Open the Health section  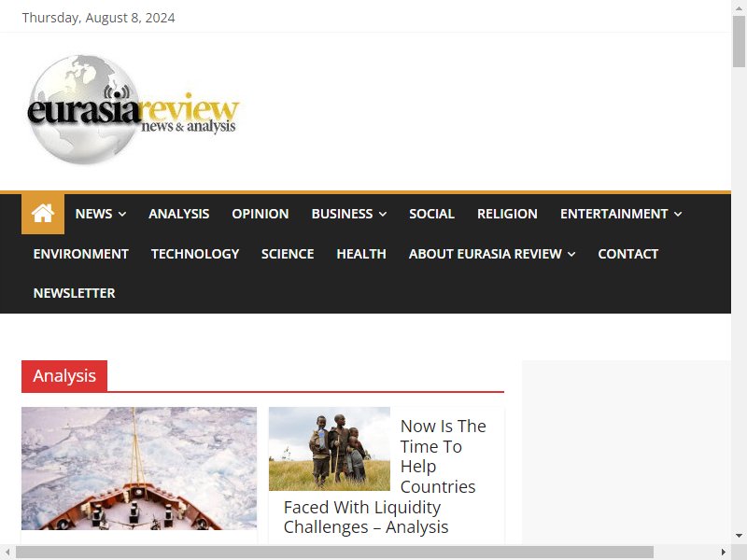coord(361,254)
